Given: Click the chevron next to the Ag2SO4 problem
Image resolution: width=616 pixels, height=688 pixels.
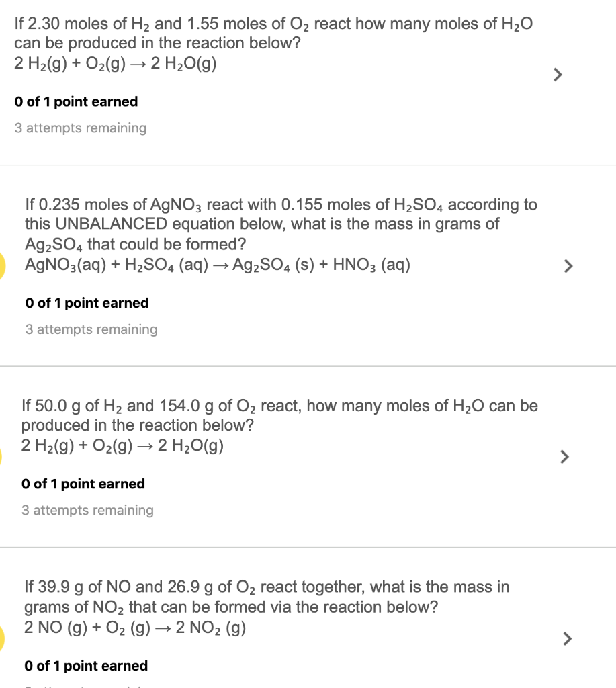Looking at the screenshot, I should 568,266.
